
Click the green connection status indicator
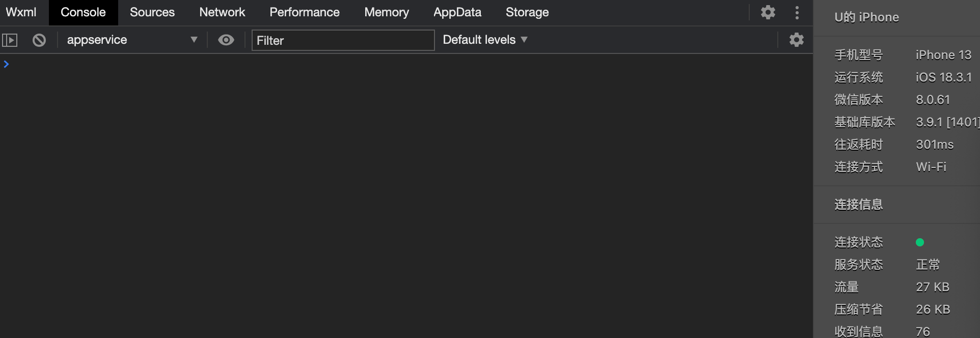point(920,242)
